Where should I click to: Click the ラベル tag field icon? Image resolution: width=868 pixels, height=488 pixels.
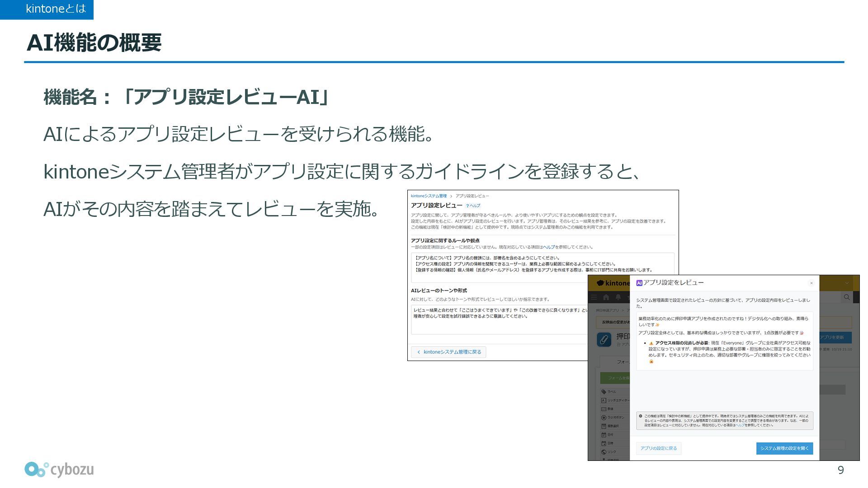(x=604, y=392)
